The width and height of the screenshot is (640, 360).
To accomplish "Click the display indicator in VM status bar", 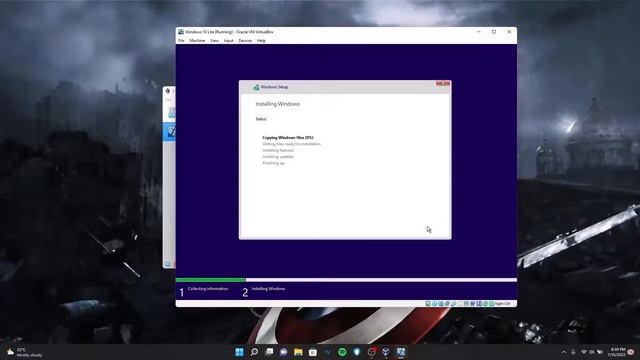I will (x=466, y=304).
